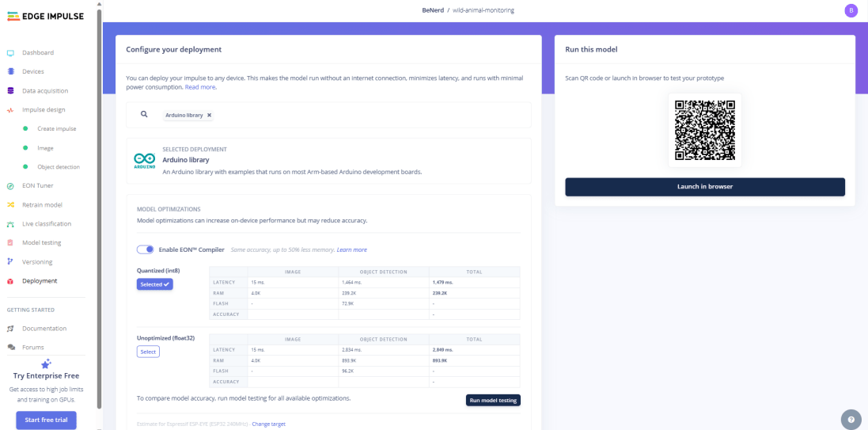Open the Read more link
Viewport: 868px width, 430px height.
tap(200, 88)
